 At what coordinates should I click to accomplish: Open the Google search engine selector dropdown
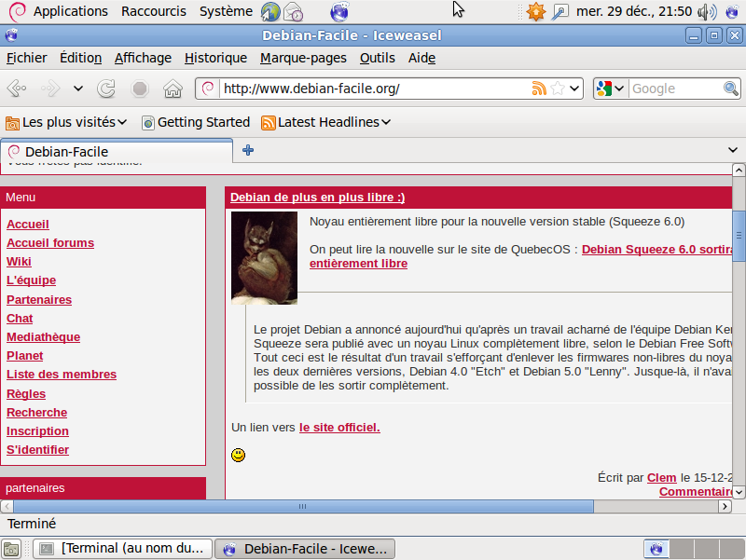click(610, 89)
